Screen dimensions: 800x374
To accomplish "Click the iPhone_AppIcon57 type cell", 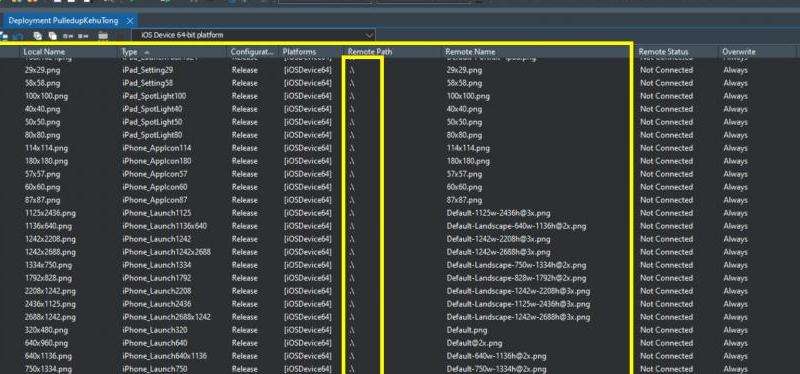I will tap(155, 174).
